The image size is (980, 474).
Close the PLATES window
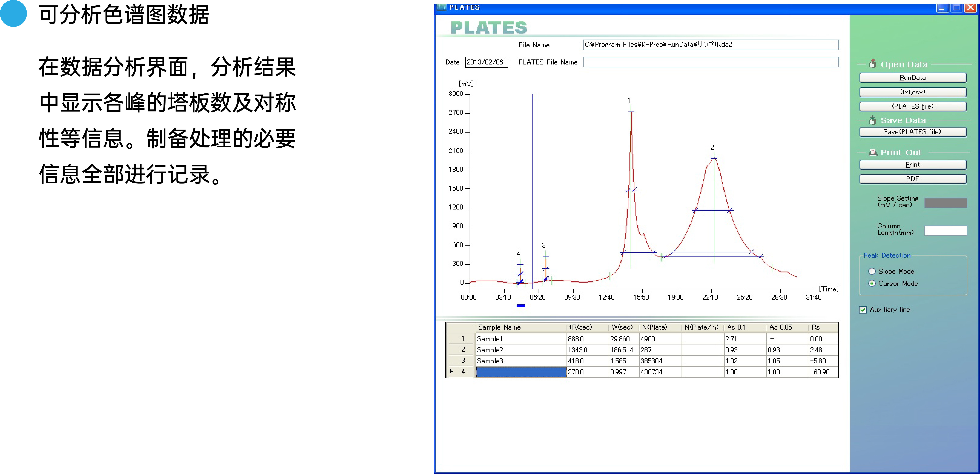[971, 8]
